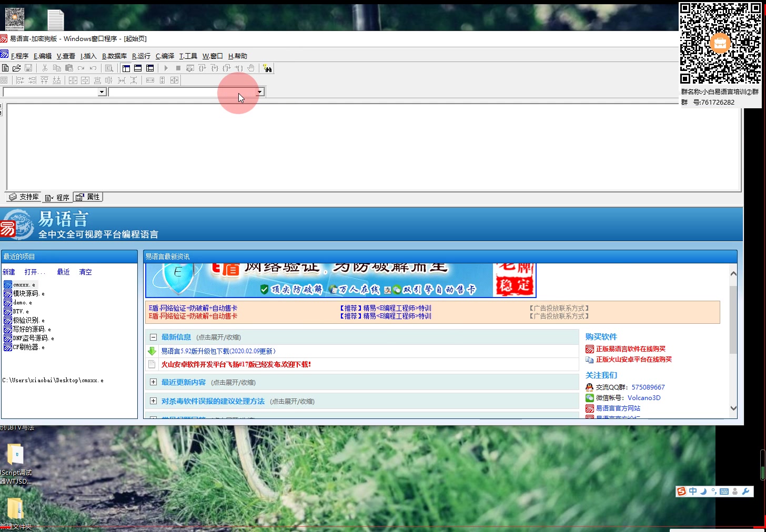This screenshot has height=532, width=766.
Task: Click the Paste clipboard toolbar icon
Action: click(69, 68)
